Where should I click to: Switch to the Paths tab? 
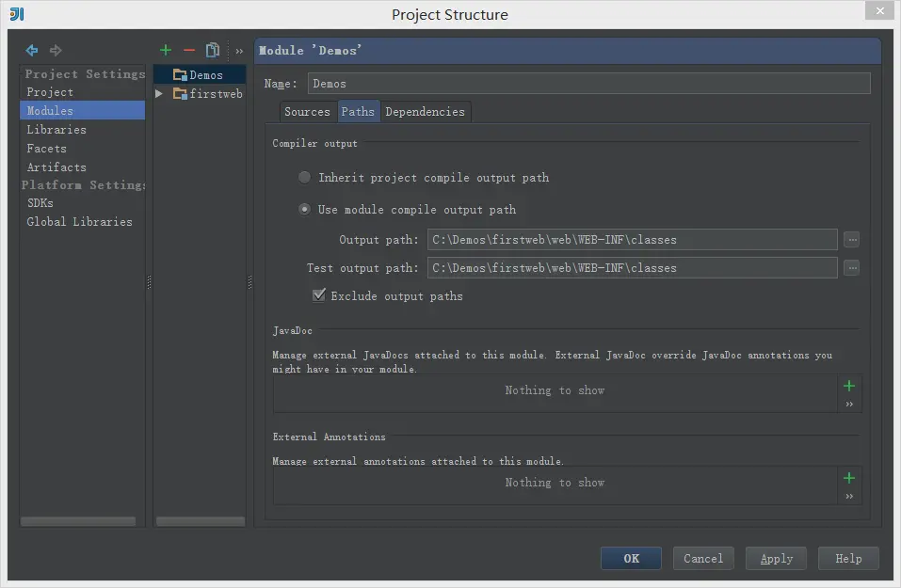pos(358,111)
